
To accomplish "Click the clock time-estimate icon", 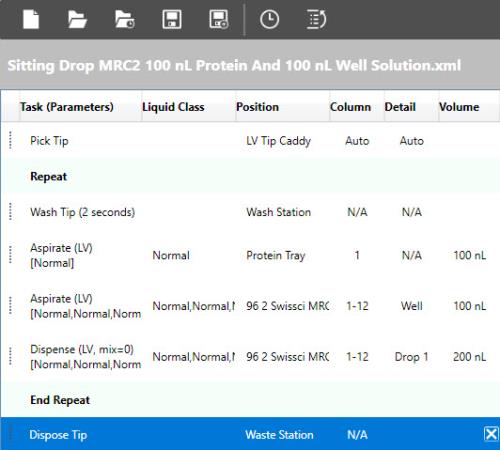I will pyautogui.click(x=269, y=19).
